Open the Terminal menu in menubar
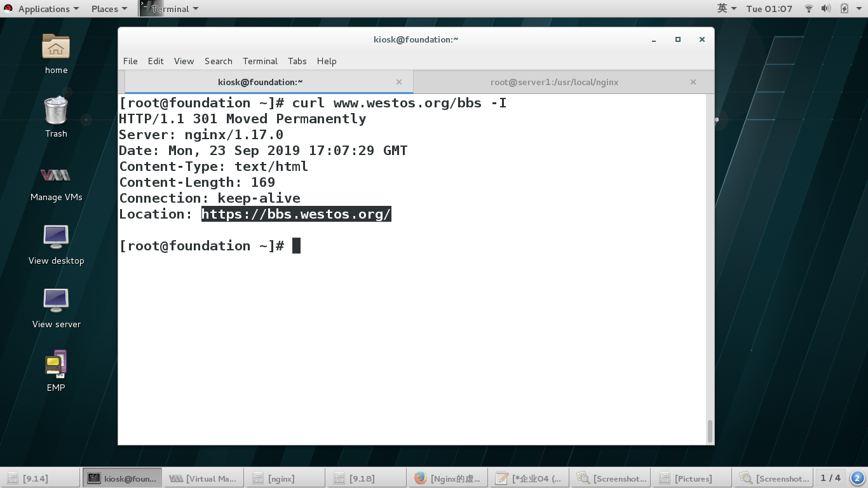This screenshot has height=488, width=868. coord(260,61)
